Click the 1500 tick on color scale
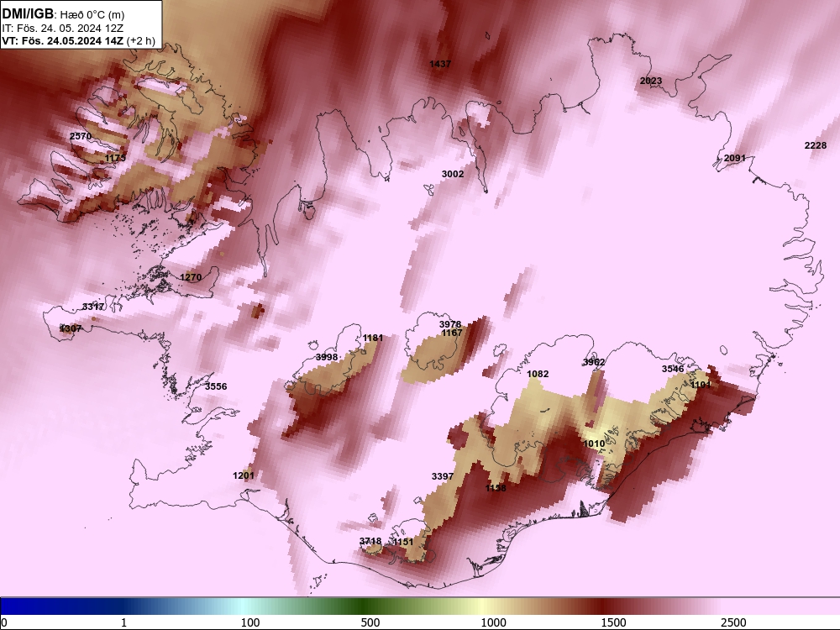Viewport: 840px width, 630px height. click(x=613, y=622)
